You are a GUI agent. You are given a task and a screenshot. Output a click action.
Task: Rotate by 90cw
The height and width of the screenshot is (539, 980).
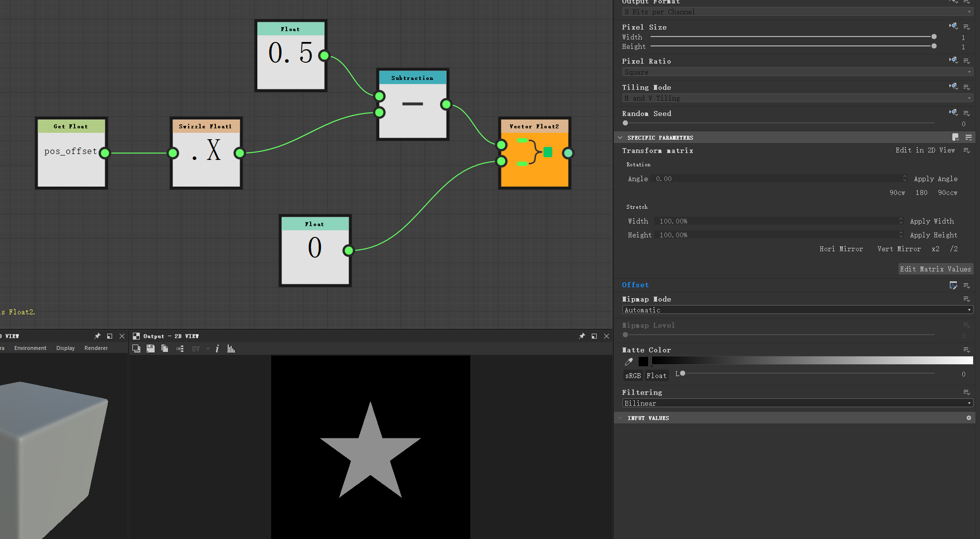[x=897, y=192]
